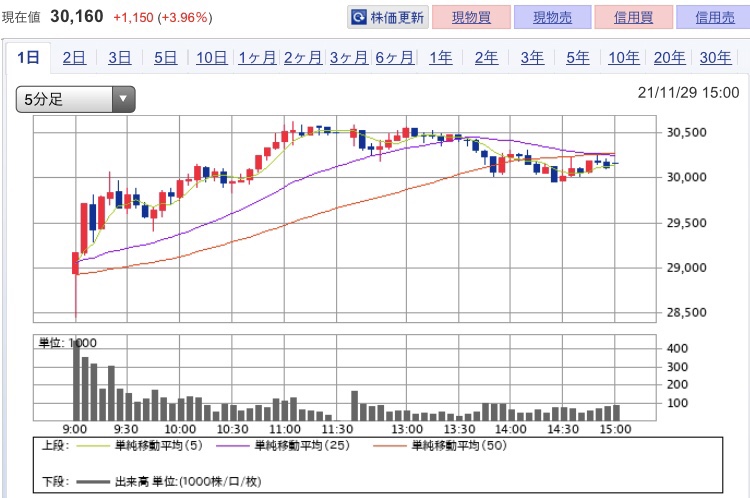Switch to the 3ヶ月 chart tab
750x498 pixels.
pyautogui.click(x=349, y=58)
